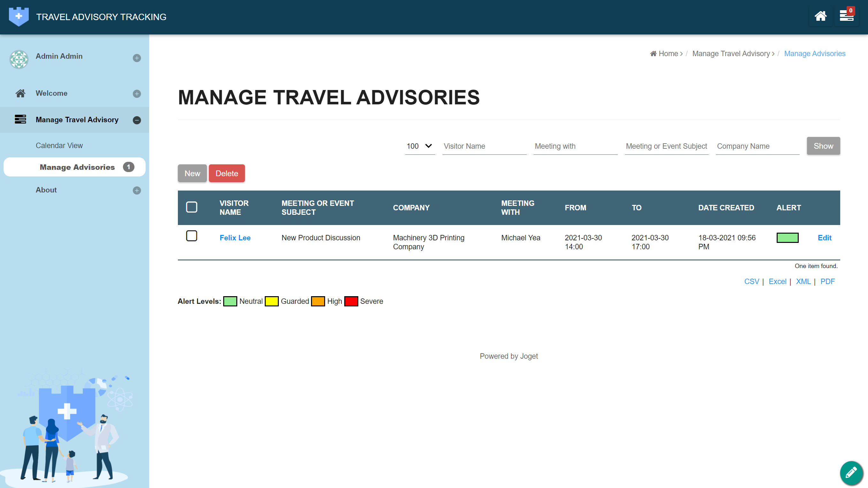Click the home icon in the breadcrumb
This screenshot has height=488, width=868.
coord(653,54)
